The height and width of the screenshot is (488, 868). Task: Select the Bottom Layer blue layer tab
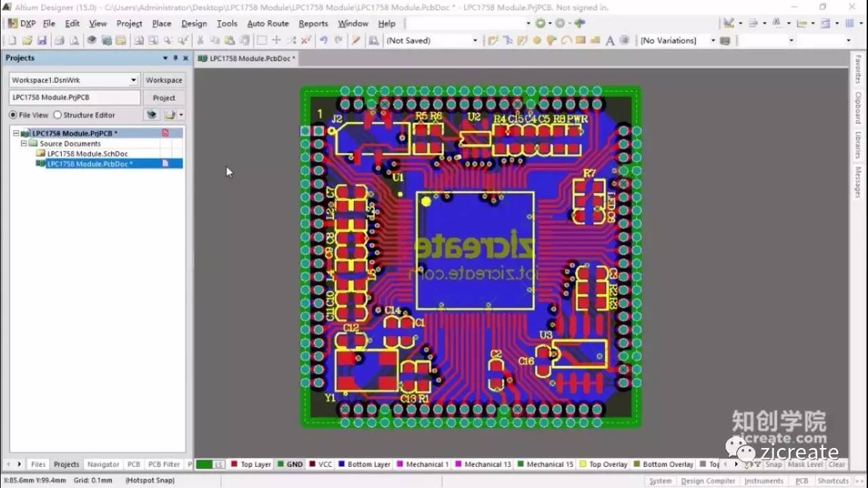point(363,465)
